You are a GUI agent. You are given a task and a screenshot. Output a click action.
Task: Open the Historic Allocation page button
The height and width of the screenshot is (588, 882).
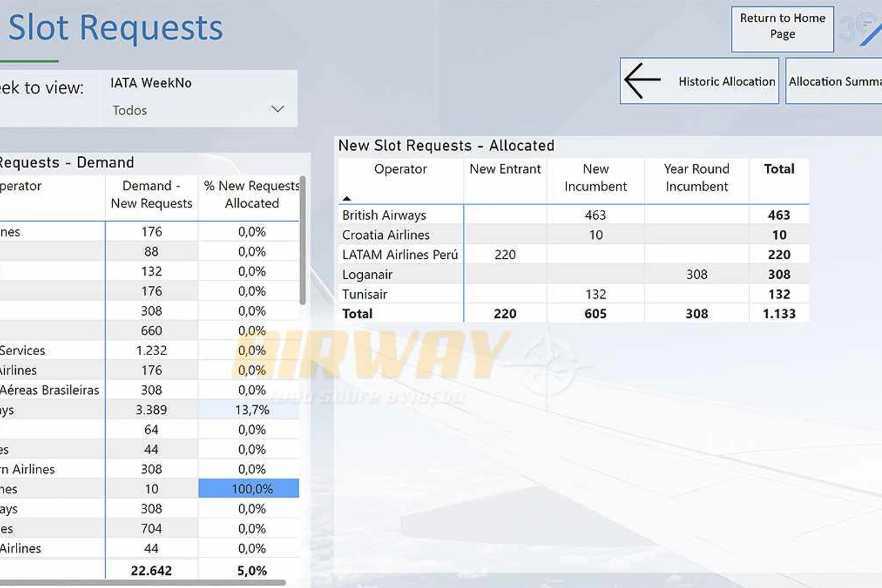(x=700, y=81)
